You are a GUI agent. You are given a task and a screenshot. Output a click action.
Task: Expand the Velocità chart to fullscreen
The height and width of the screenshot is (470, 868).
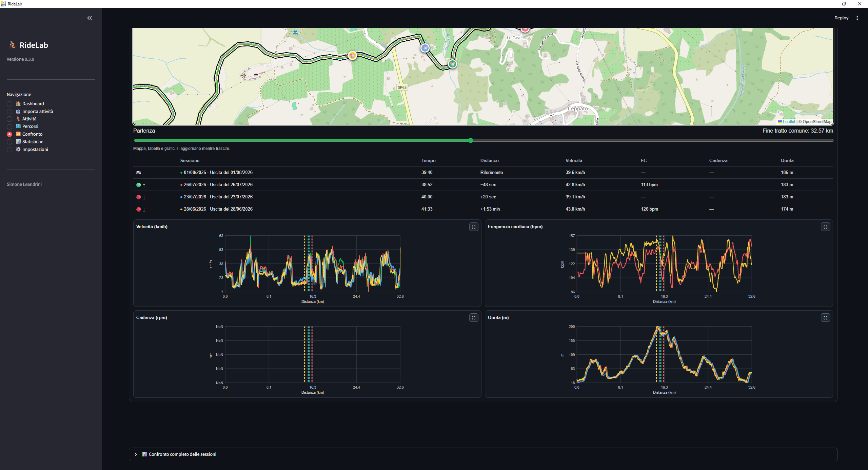474,227
